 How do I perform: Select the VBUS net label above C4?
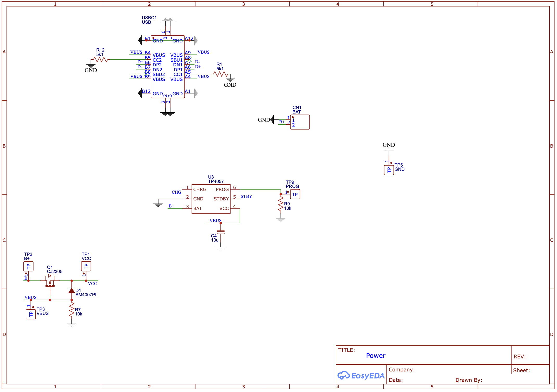pyautogui.click(x=216, y=220)
